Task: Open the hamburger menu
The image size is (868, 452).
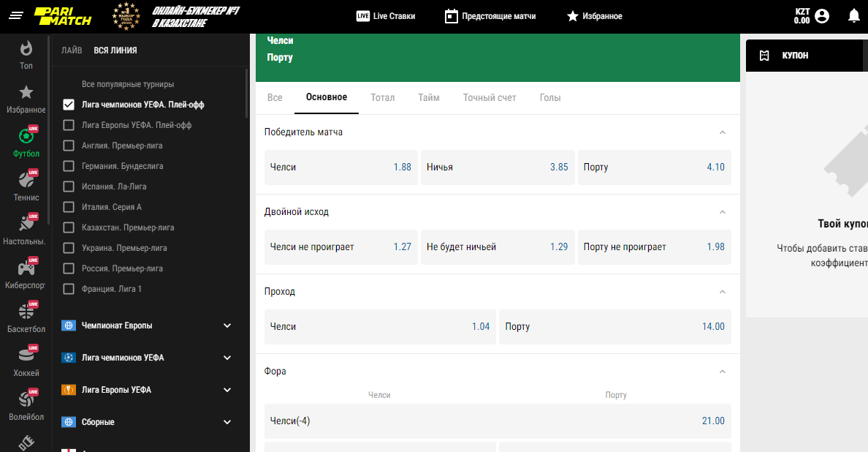Action: point(16,16)
